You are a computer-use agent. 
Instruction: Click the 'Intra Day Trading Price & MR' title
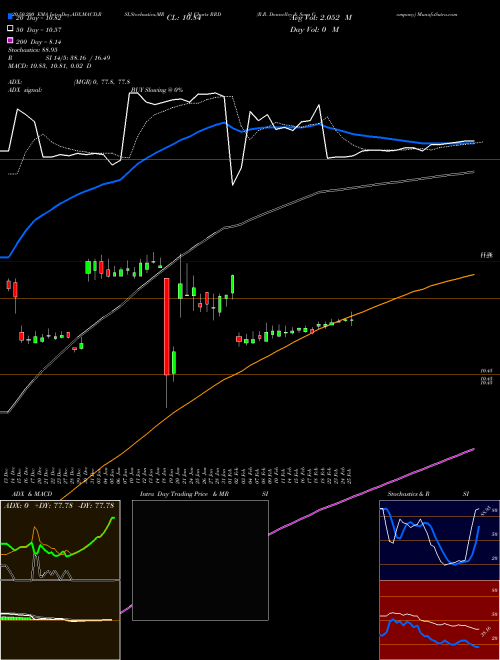point(184,494)
